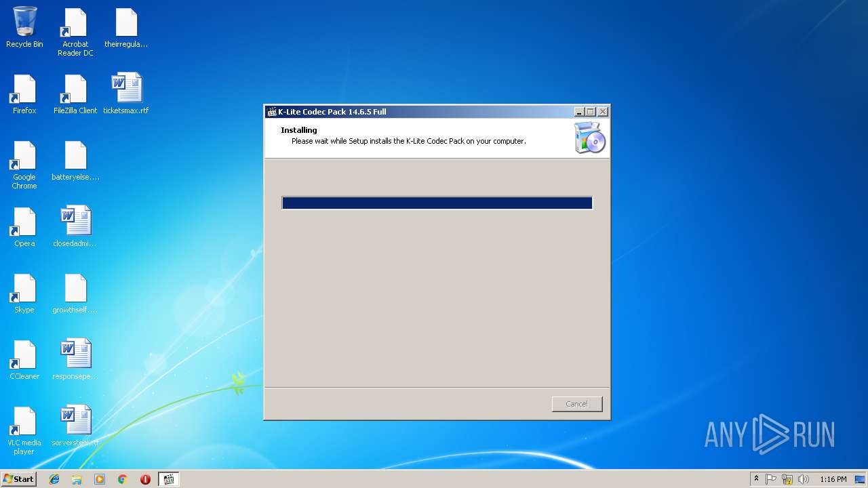Click the Show Desktop button
This screenshot has width=868, height=488.
pyautogui.click(x=861, y=479)
